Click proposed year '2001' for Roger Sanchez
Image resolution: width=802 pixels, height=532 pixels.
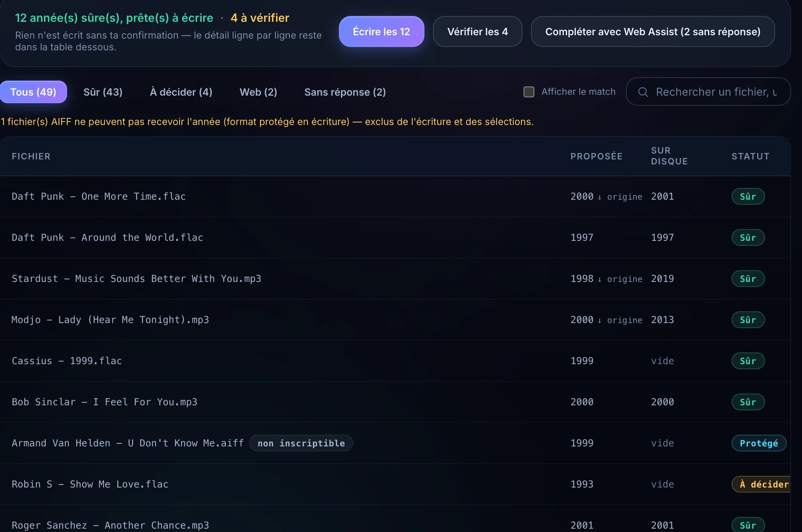tap(582, 525)
